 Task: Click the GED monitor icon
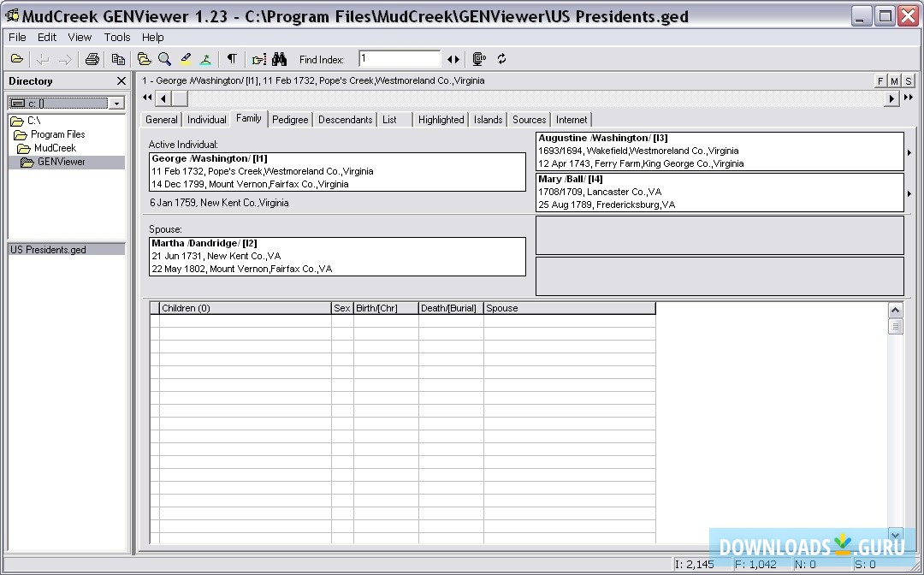click(479, 59)
